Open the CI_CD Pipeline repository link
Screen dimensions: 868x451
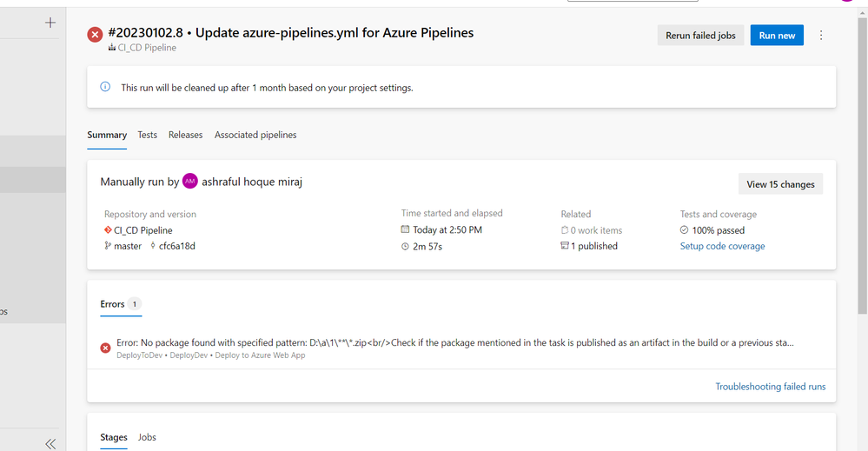tap(142, 230)
